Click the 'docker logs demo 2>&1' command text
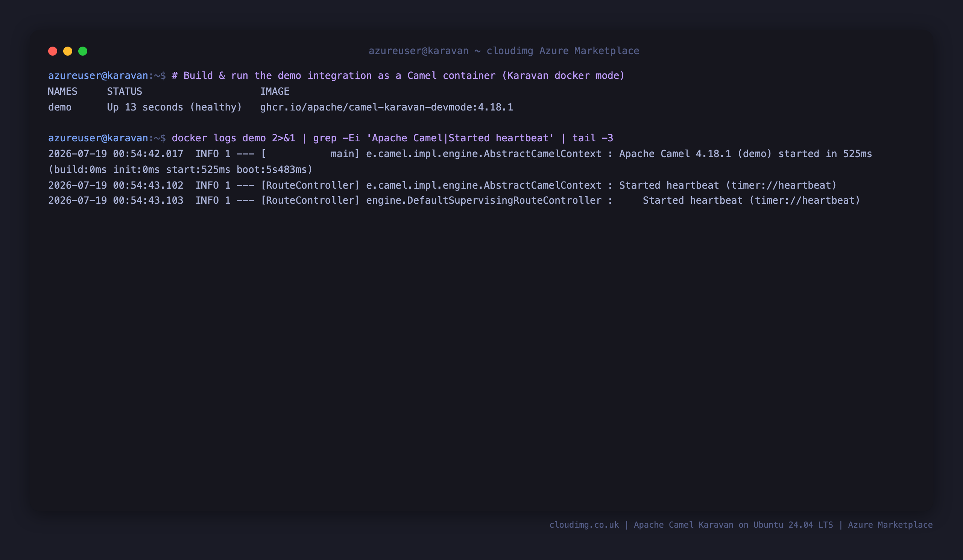Viewport: 963px width, 560px height. point(234,138)
